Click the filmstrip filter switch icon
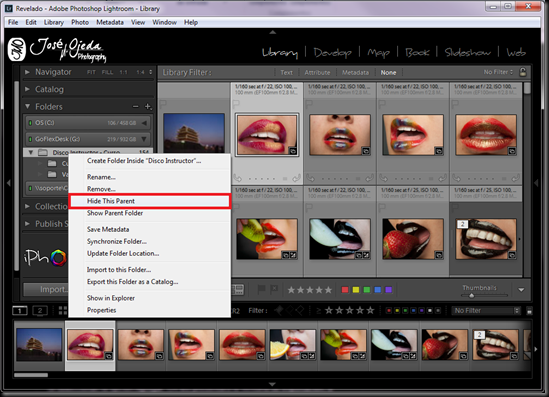 click(x=529, y=311)
